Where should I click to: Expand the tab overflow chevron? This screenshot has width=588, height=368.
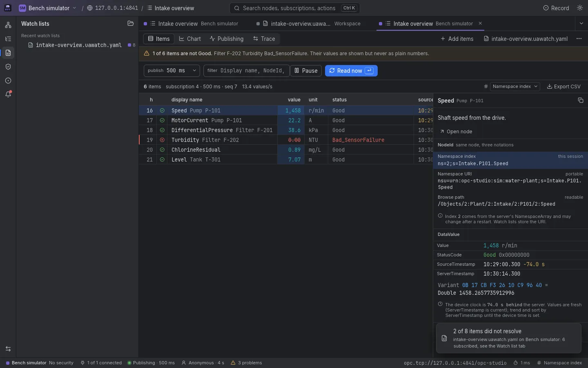pyautogui.click(x=581, y=24)
